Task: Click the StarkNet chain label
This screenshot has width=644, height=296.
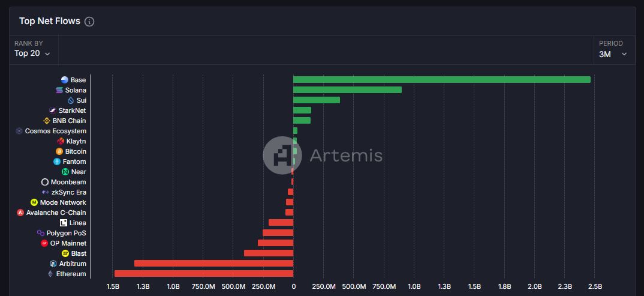Action: pos(72,110)
